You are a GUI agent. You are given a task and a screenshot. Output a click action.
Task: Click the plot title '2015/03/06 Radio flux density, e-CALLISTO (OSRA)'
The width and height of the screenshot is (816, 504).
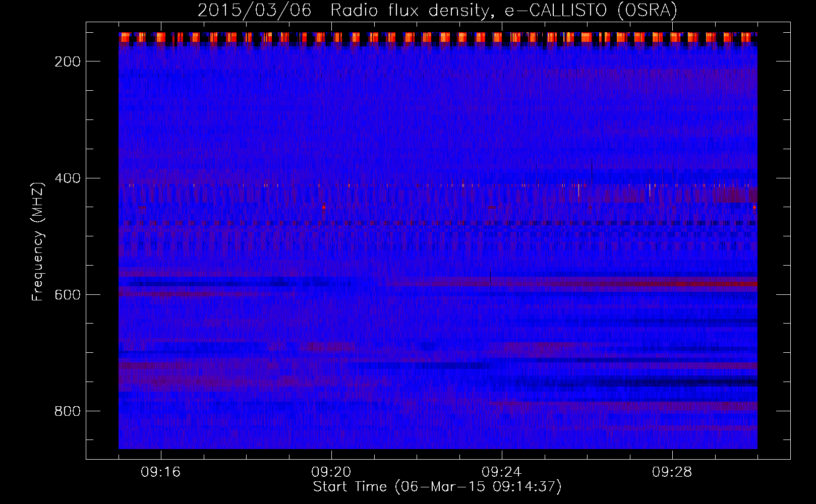(437, 10)
